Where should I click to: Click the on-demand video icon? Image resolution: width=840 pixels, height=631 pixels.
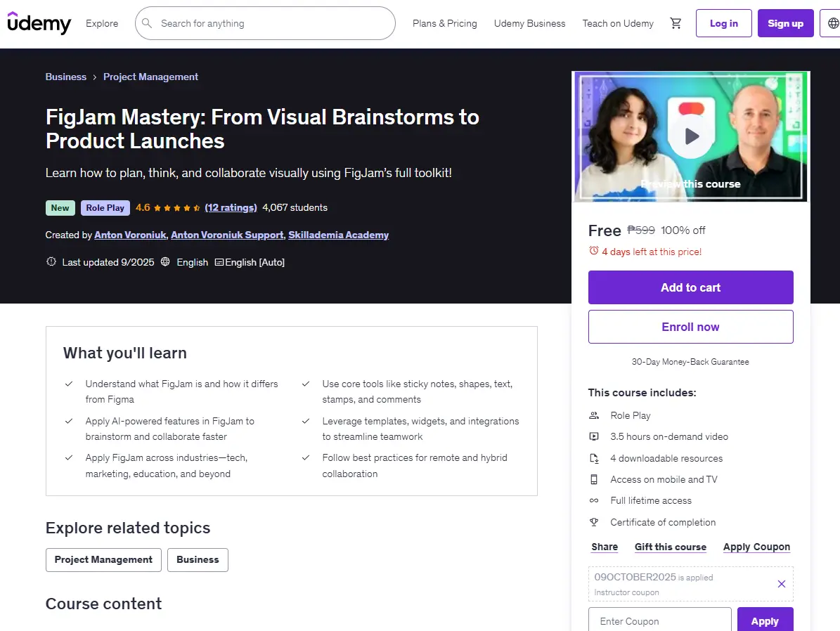pos(594,436)
